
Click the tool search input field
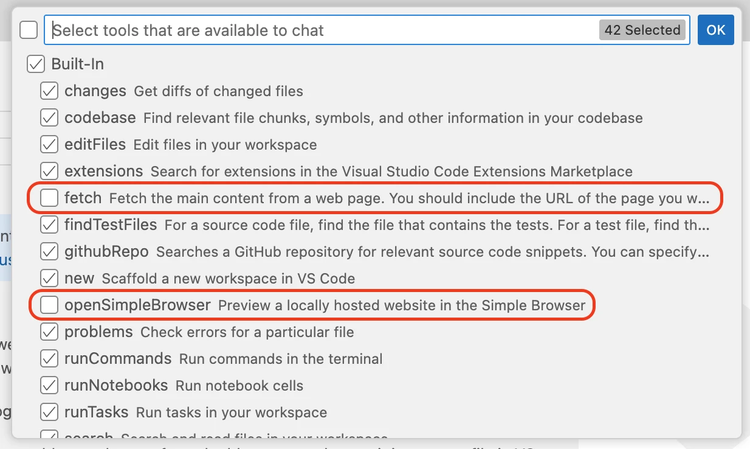320,30
